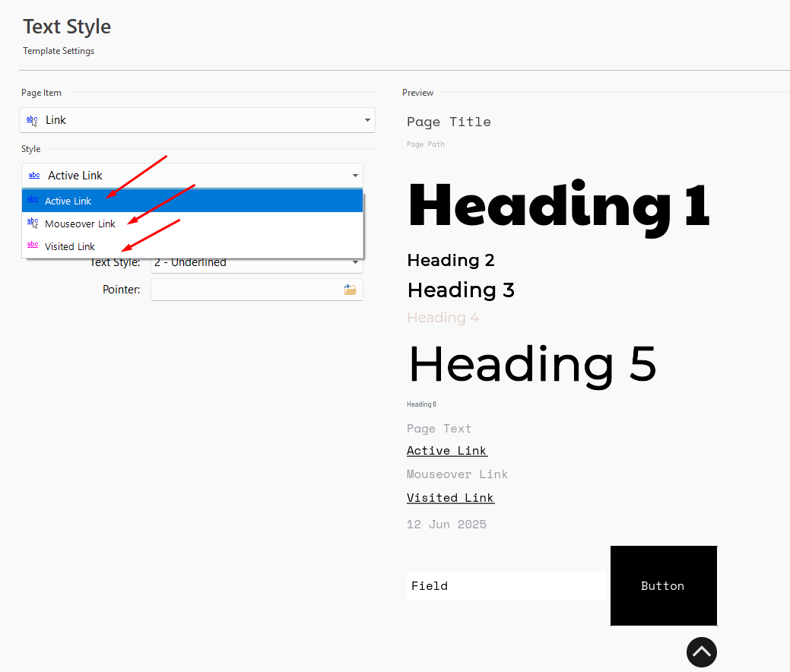Click the Heading 3 preview text
The image size is (790, 672).
(x=461, y=290)
